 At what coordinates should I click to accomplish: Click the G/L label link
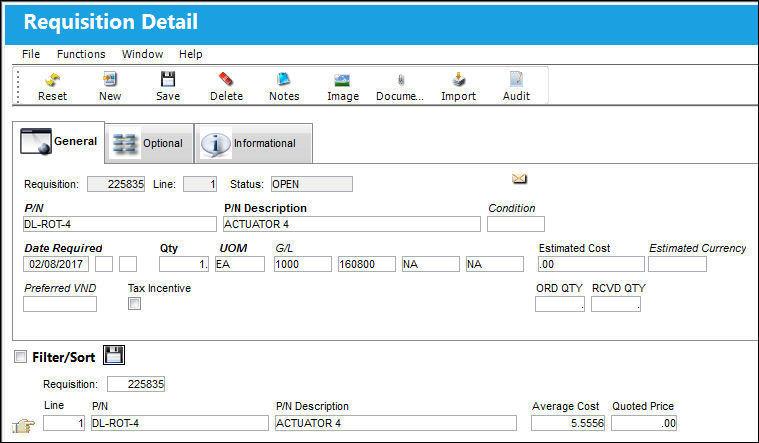[x=284, y=248]
